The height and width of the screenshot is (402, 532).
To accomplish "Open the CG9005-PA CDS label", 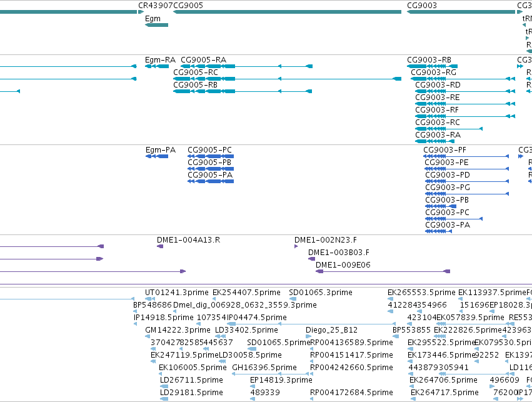I will [x=210, y=175].
